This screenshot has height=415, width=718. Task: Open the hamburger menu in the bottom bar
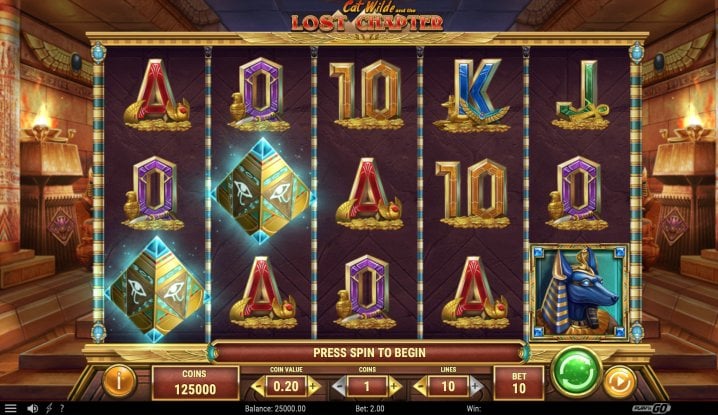point(10,408)
